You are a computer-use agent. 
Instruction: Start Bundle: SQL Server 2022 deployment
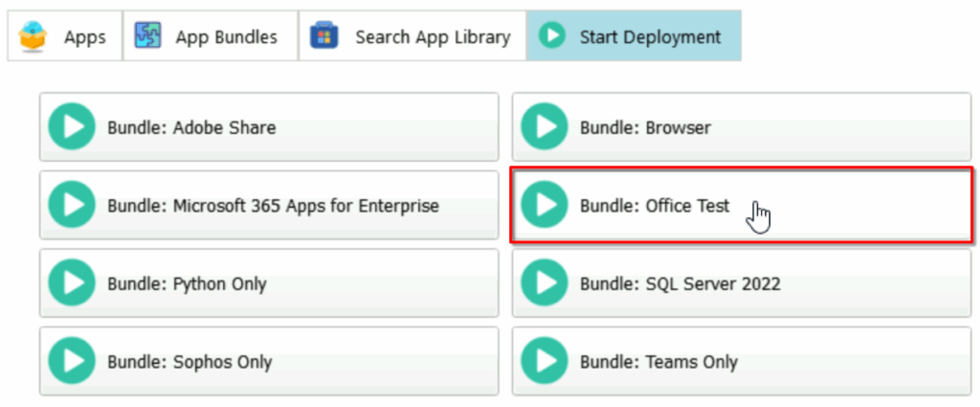click(742, 283)
